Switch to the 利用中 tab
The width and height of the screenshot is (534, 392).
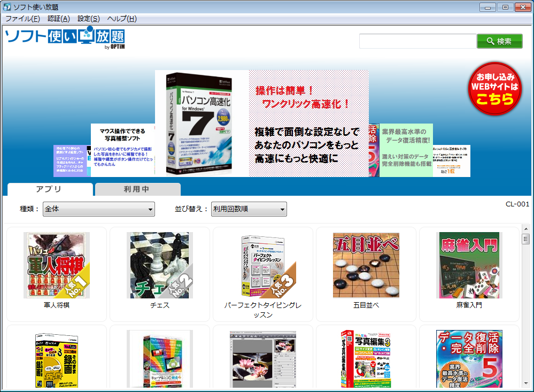(x=137, y=189)
